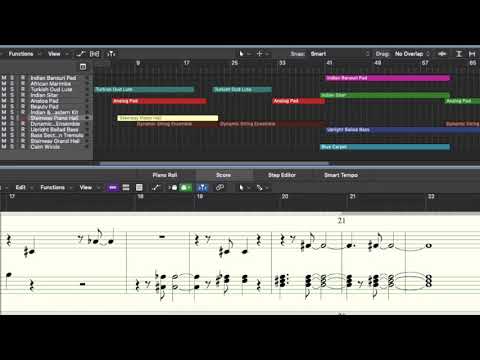Select the green Indian Sitar region
Viewport: 480px width, 360px height.
click(x=385, y=95)
